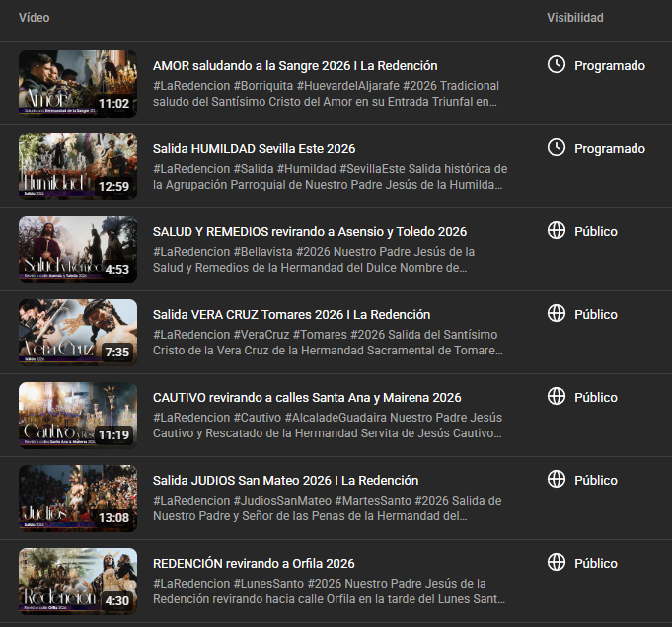Open title 'SALUD Y REMEDIOS revirando a Asensio'
Viewport: 672px width, 627px height.
[310, 232]
